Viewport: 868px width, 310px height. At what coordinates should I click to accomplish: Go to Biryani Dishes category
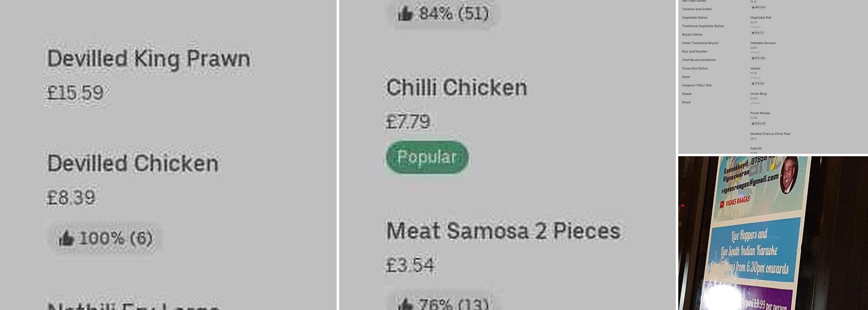tap(693, 35)
